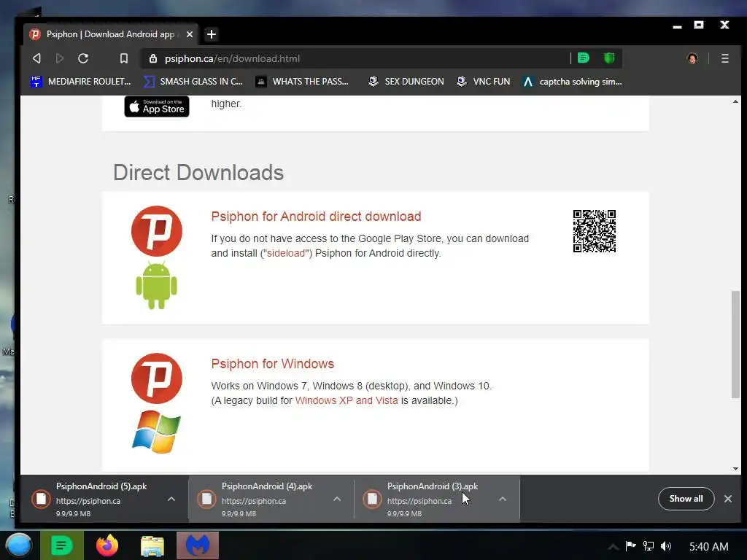Open the SEX DUNGEON bookmark
Screen dimensions: 747x560
pyautogui.click(x=406, y=82)
